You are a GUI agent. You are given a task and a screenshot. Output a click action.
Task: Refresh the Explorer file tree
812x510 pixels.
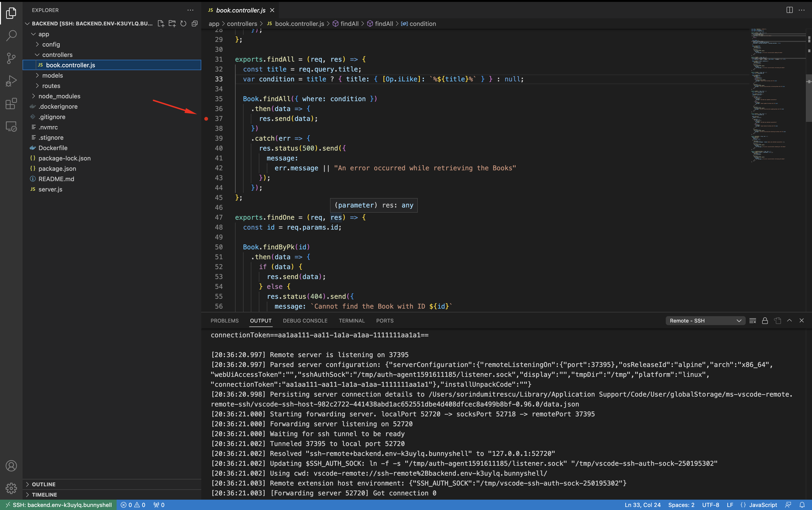pyautogui.click(x=183, y=24)
